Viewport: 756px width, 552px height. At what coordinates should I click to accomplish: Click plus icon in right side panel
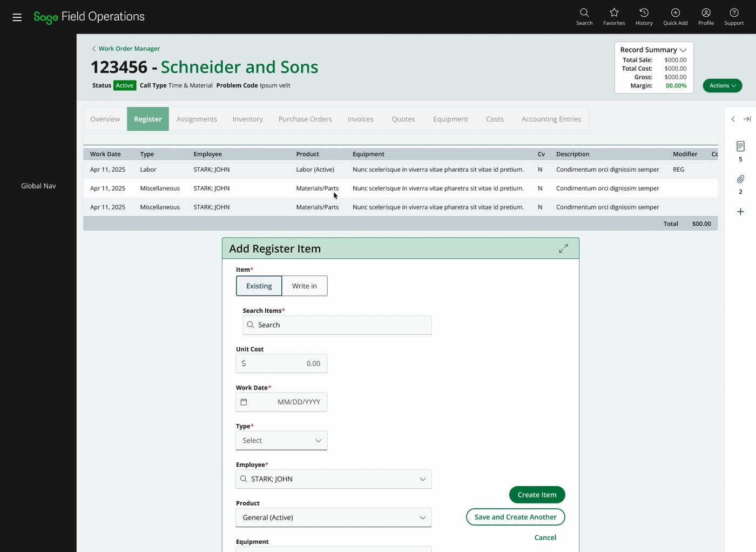[740, 212]
